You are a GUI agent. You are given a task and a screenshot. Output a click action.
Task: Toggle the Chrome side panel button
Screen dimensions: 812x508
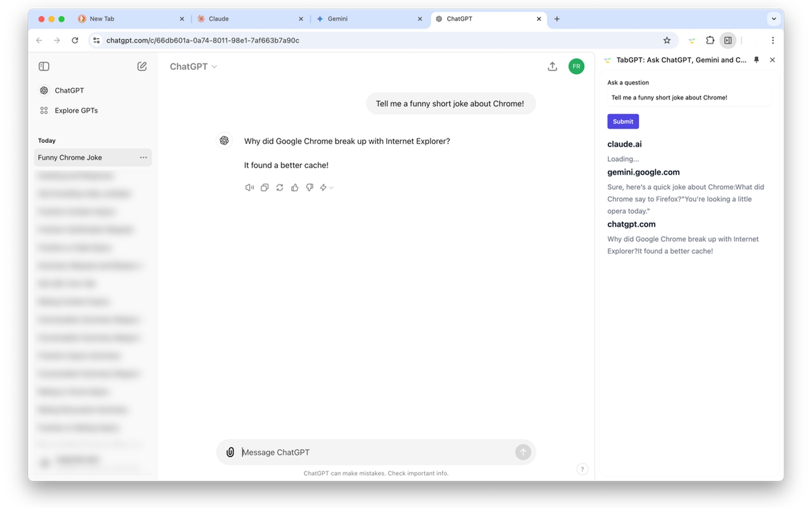click(x=728, y=40)
